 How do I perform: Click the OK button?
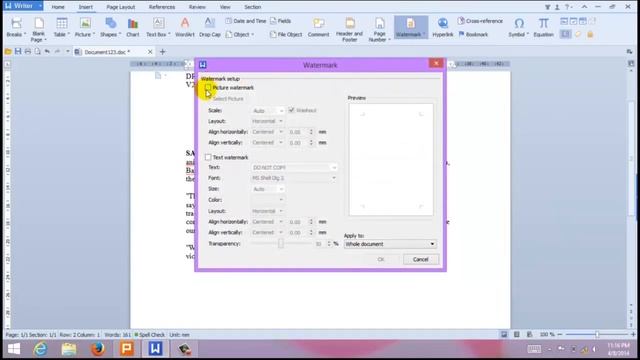381,259
